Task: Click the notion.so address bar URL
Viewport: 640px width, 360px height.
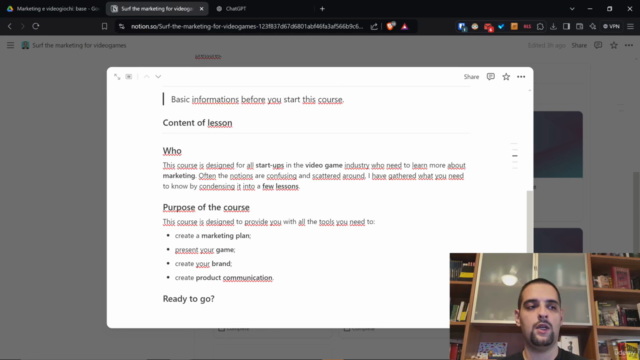Action: (247, 26)
